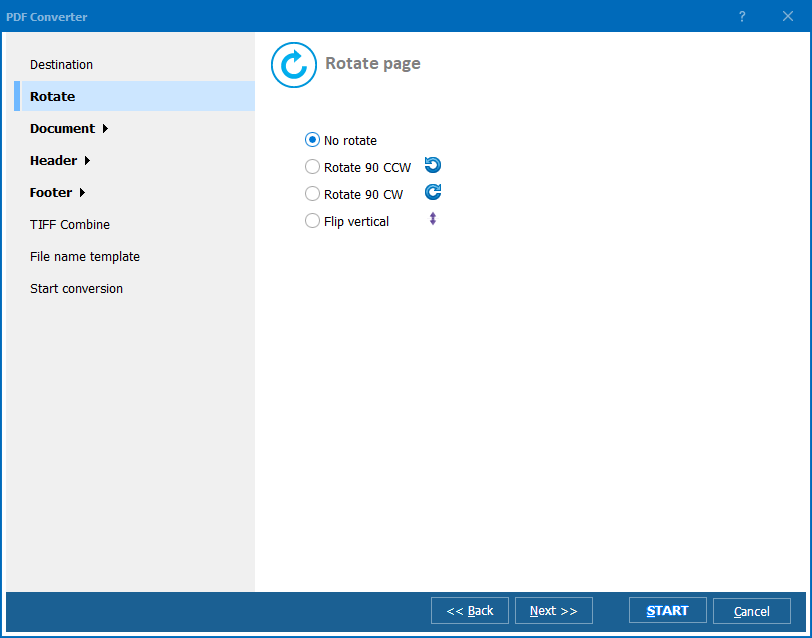This screenshot has width=812, height=638.
Task: Enable Rotate 90 CCW rotation
Action: [312, 166]
